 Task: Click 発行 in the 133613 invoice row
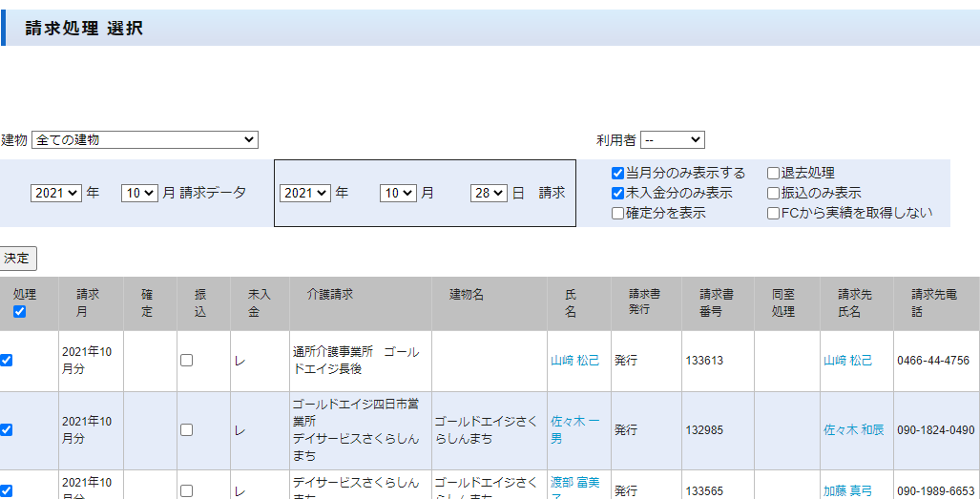626,361
